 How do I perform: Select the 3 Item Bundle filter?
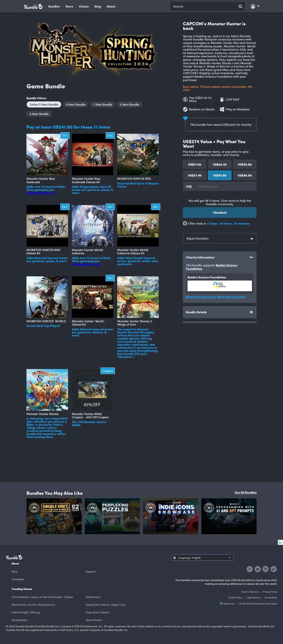click(x=39, y=114)
